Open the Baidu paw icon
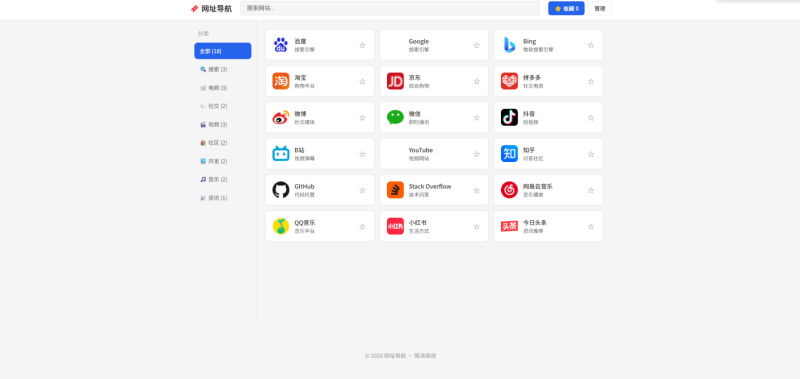 [x=281, y=45]
